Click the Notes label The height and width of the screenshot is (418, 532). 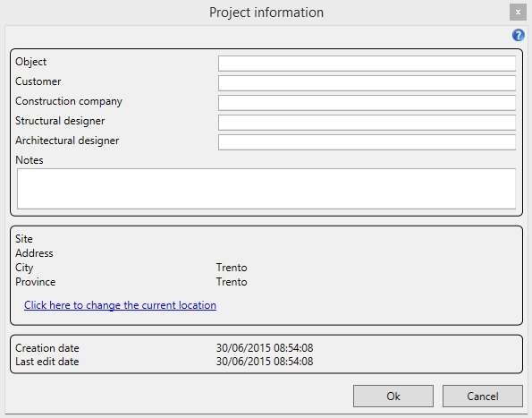30,160
